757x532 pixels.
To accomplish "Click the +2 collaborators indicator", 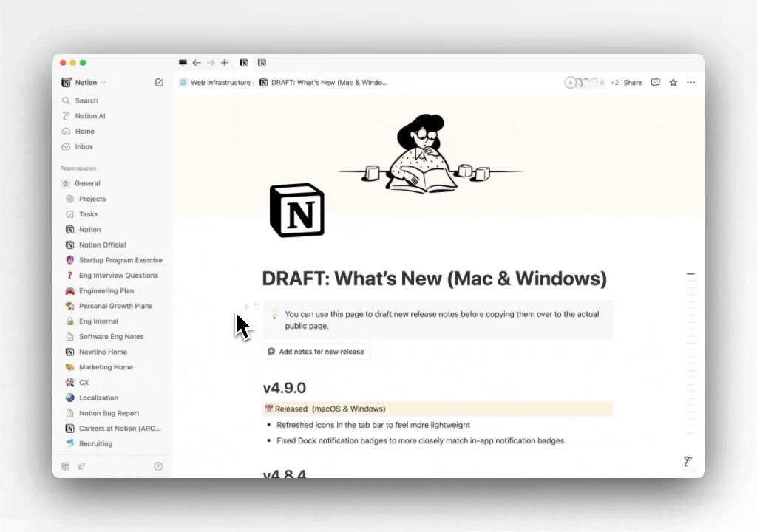I will click(614, 83).
